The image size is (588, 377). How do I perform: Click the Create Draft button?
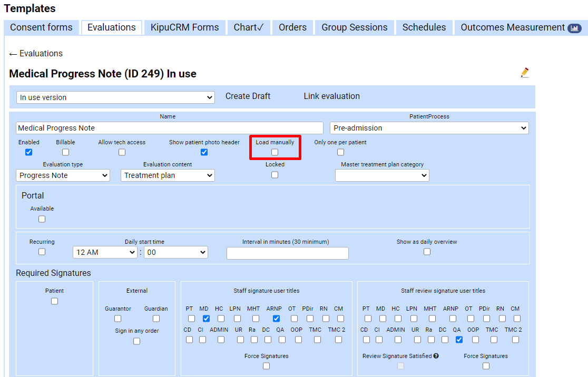click(248, 96)
